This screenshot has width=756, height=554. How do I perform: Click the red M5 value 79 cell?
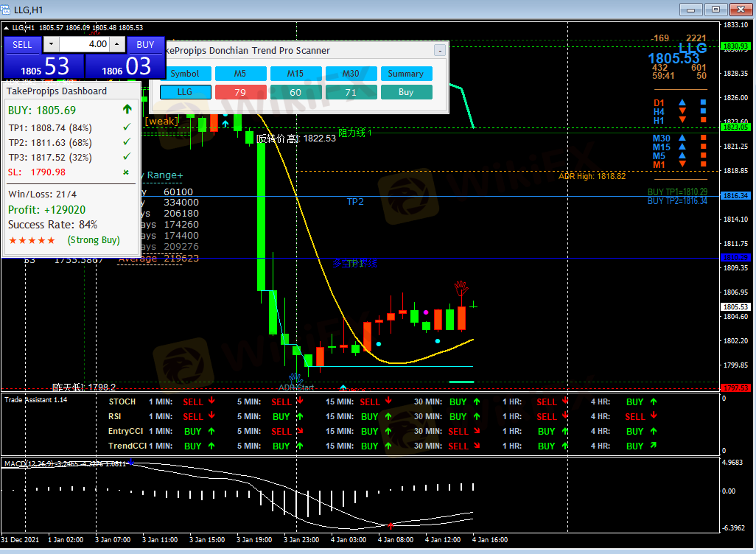click(240, 92)
